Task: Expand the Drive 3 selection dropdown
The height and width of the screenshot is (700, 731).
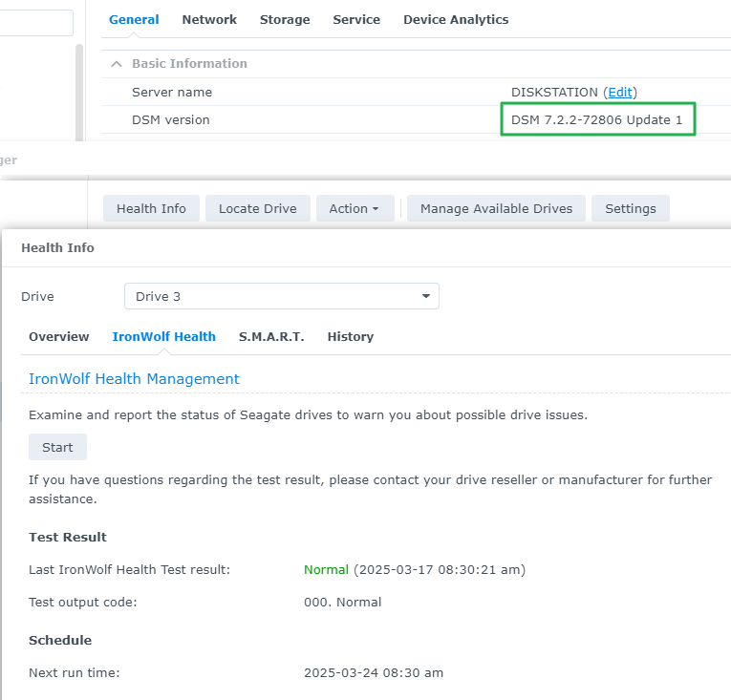Action: point(282,296)
